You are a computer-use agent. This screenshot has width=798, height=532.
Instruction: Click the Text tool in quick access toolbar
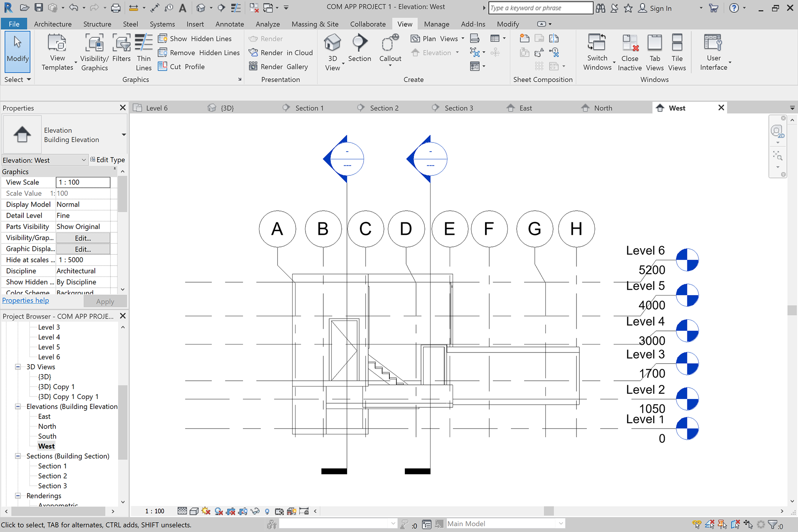coord(182,7)
